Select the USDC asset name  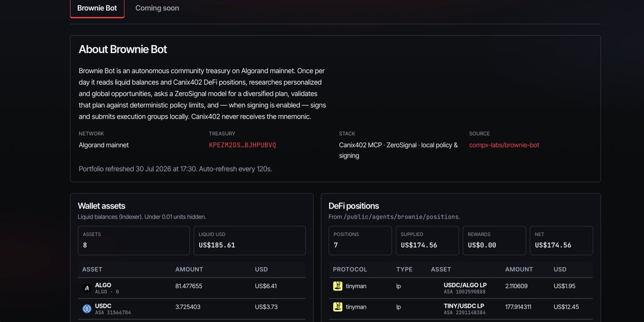click(104, 306)
